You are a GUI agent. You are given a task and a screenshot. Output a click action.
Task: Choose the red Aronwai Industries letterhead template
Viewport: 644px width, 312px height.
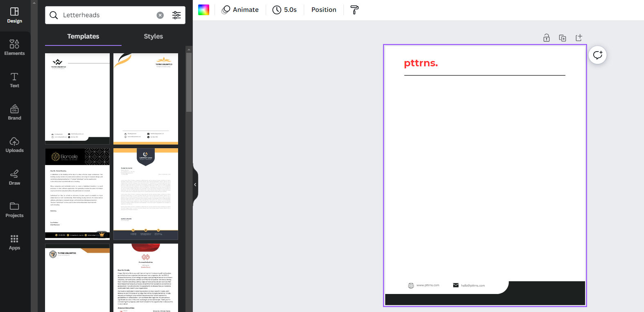(x=146, y=278)
